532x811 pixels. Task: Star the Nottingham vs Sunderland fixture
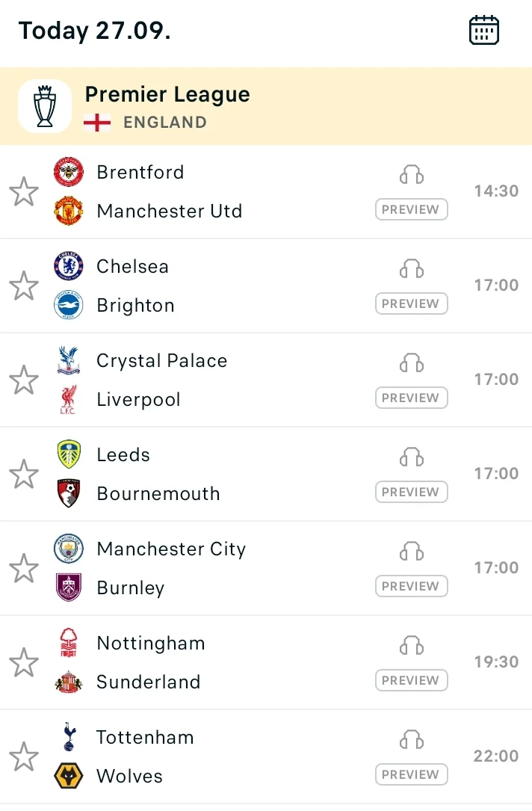(24, 662)
